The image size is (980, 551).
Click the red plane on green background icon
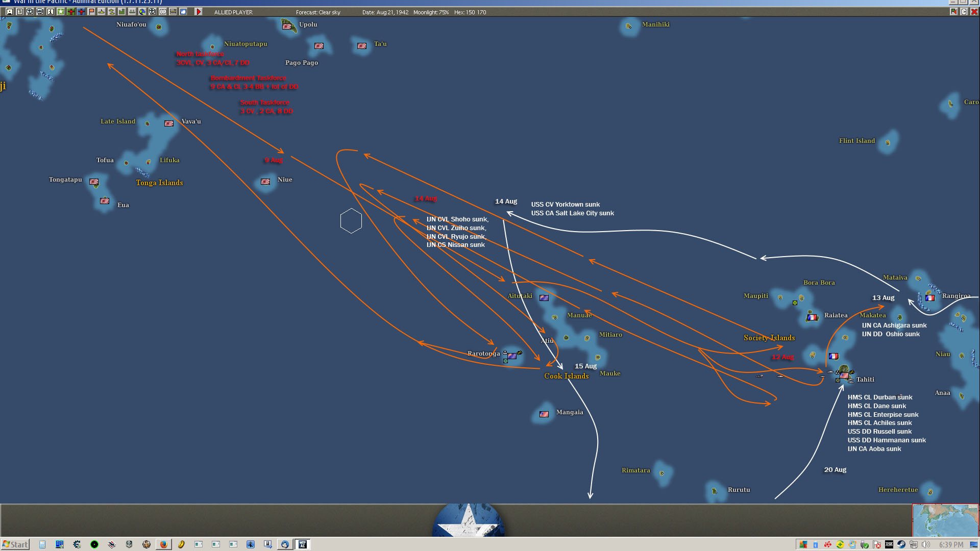70,12
